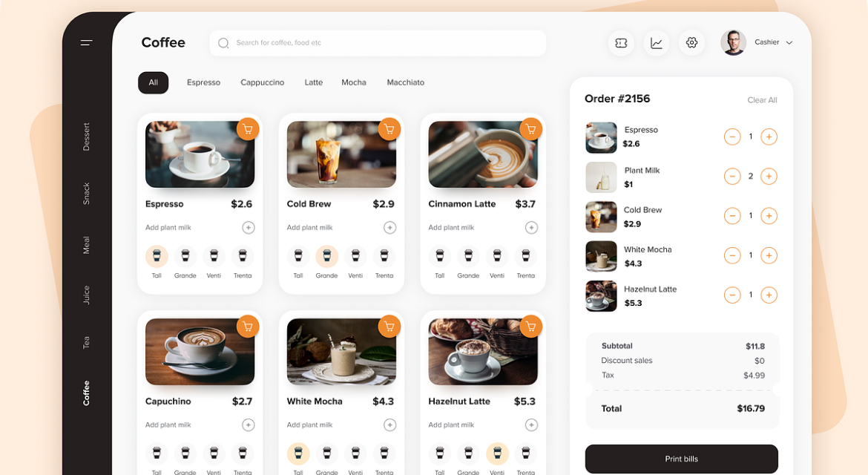Add plant milk to Hazelnut Latte card
The image size is (868, 475).
(x=531, y=425)
